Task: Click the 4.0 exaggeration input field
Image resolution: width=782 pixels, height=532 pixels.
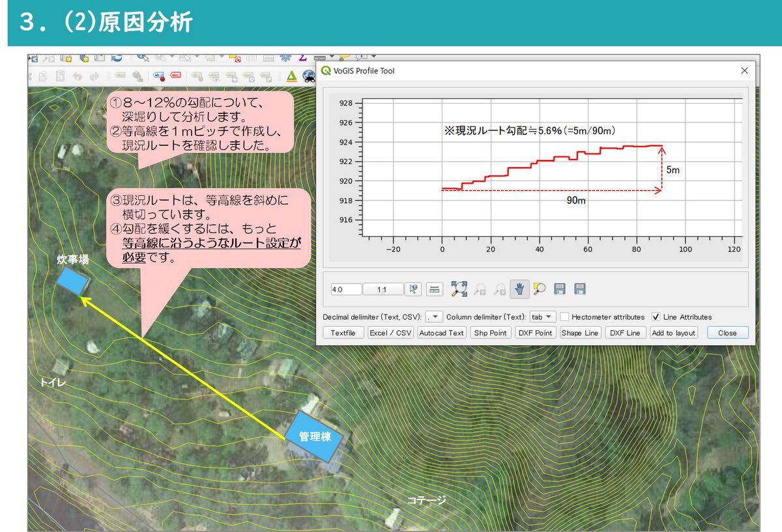Action: (346, 289)
